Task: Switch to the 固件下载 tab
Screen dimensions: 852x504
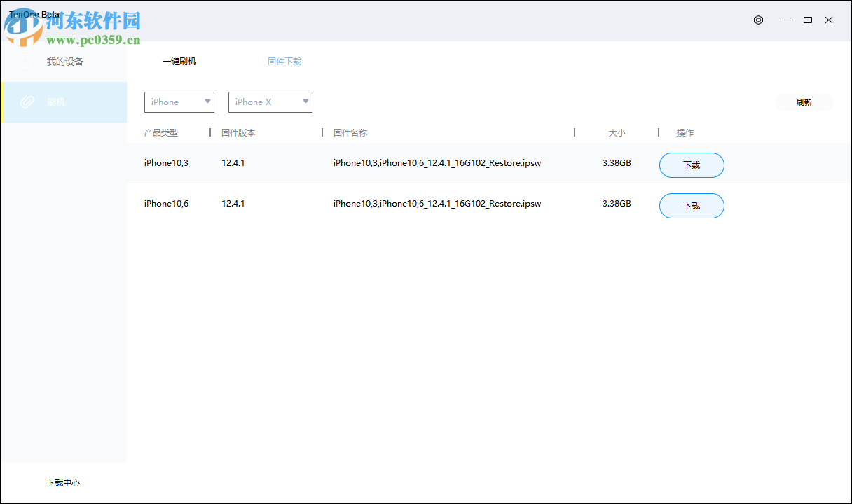Action: (284, 62)
